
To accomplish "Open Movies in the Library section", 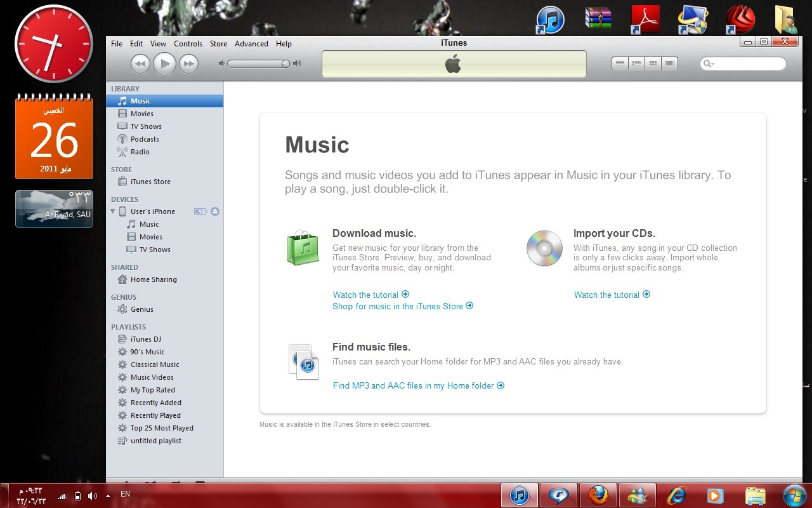I will pyautogui.click(x=164, y=114).
